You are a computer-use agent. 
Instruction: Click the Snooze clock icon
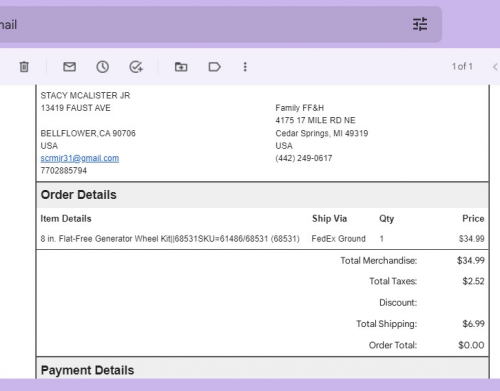tap(103, 67)
